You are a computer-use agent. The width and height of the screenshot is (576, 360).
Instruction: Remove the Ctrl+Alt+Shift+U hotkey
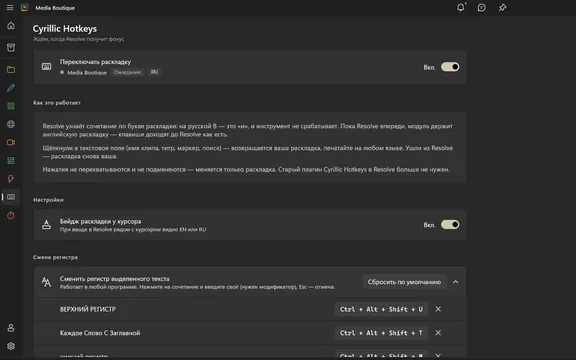pos(438,309)
